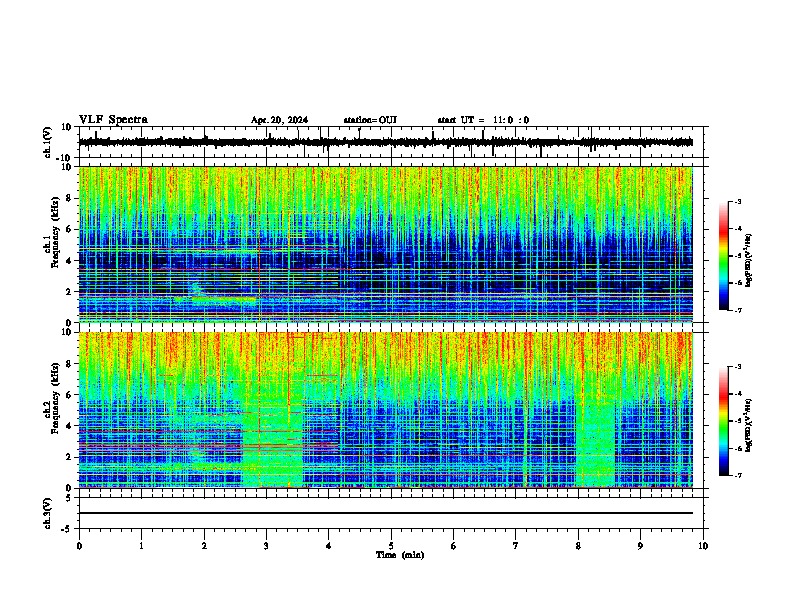Click the ch.1 voltage waveform trace

386,142
